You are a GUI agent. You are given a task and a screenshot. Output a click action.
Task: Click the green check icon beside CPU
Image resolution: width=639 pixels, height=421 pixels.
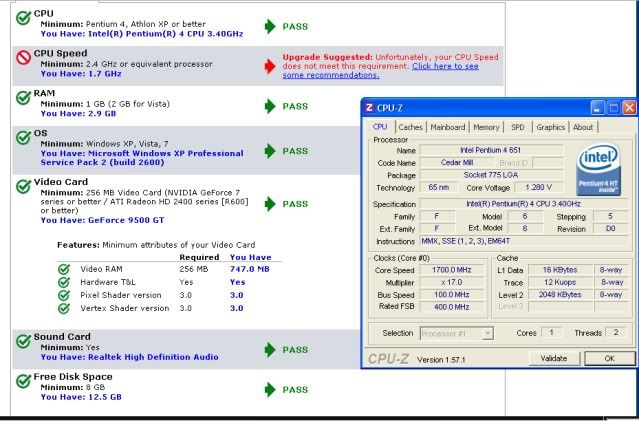[x=24, y=18]
